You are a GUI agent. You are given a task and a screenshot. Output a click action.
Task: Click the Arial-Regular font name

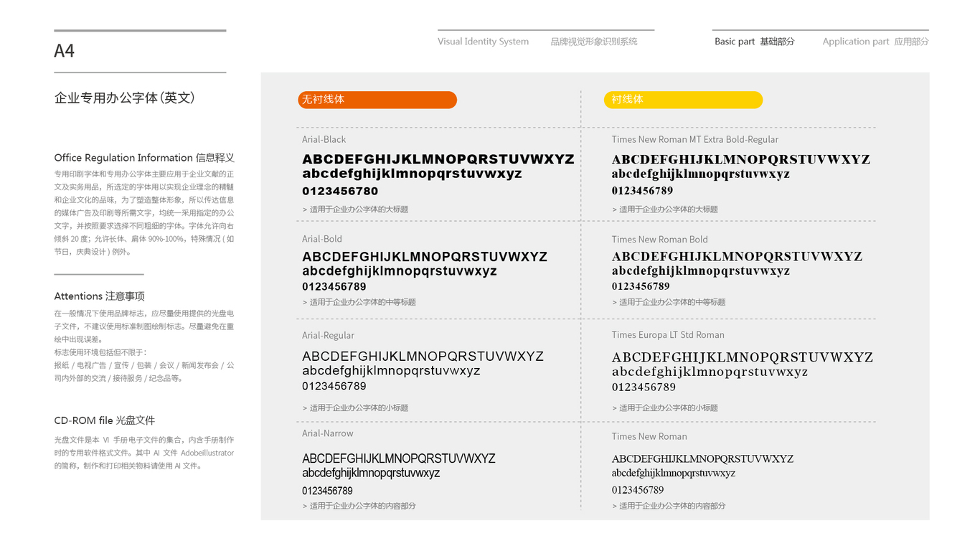point(328,335)
